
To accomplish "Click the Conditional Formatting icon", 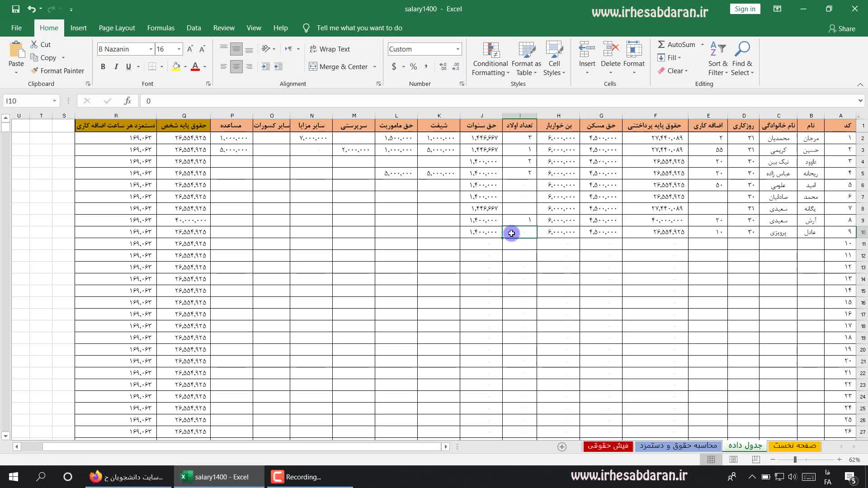I will [x=491, y=51].
